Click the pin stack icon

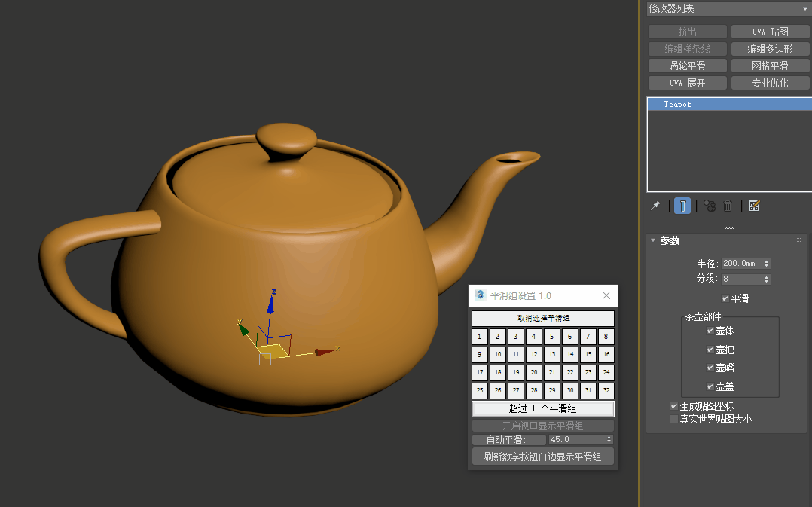(655, 206)
